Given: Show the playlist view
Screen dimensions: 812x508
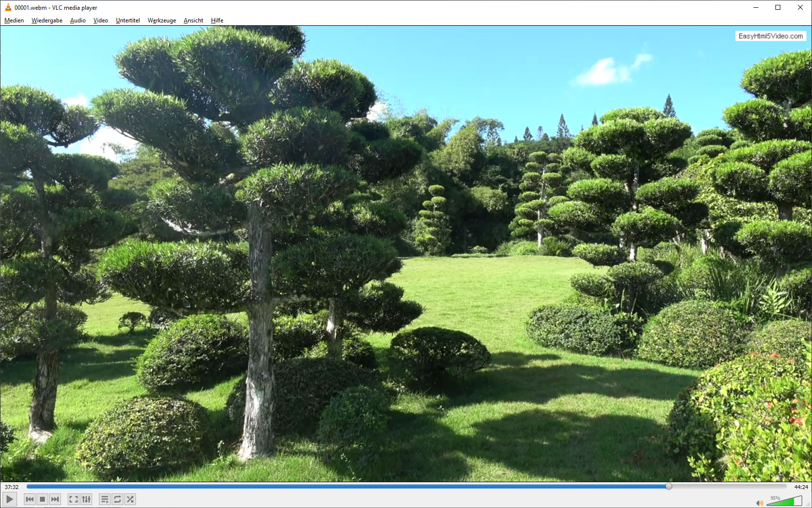Looking at the screenshot, I should click(x=104, y=499).
